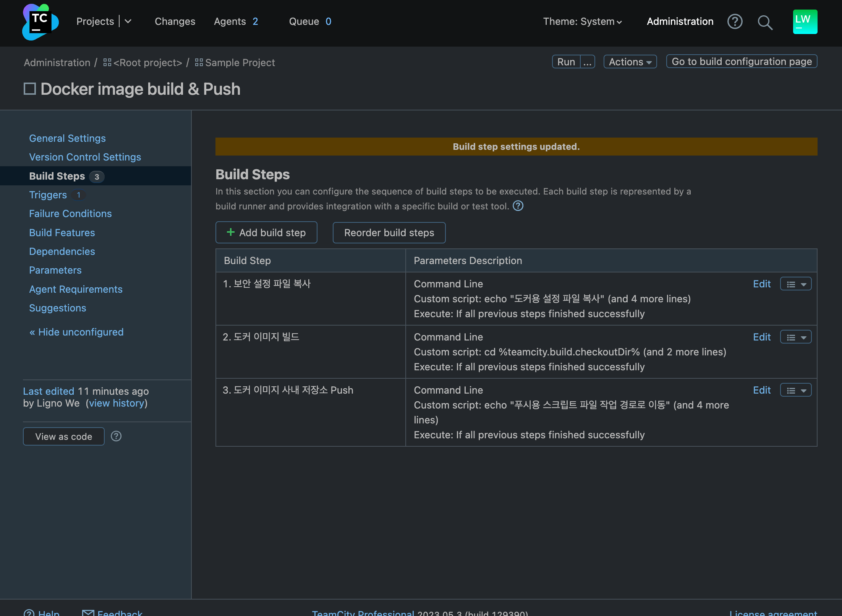Screen dimensions: 842x616
Task: Click help icon next to build steps description
Action: (x=518, y=206)
